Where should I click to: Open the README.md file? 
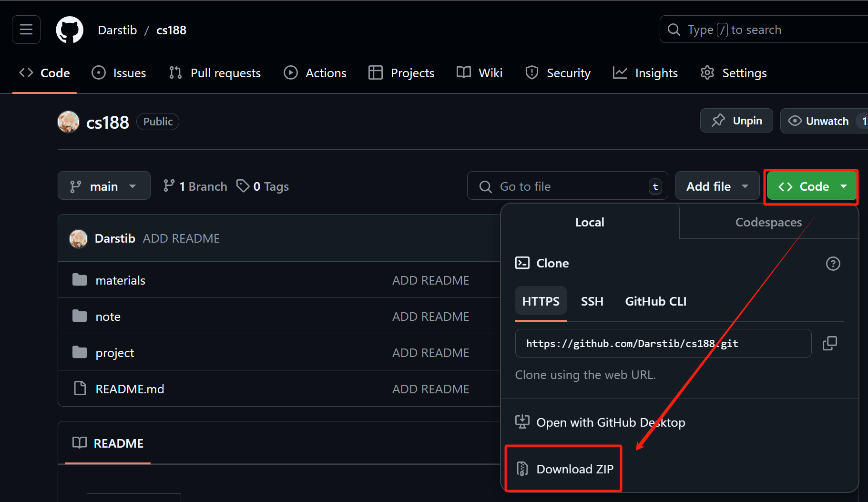pyautogui.click(x=130, y=389)
